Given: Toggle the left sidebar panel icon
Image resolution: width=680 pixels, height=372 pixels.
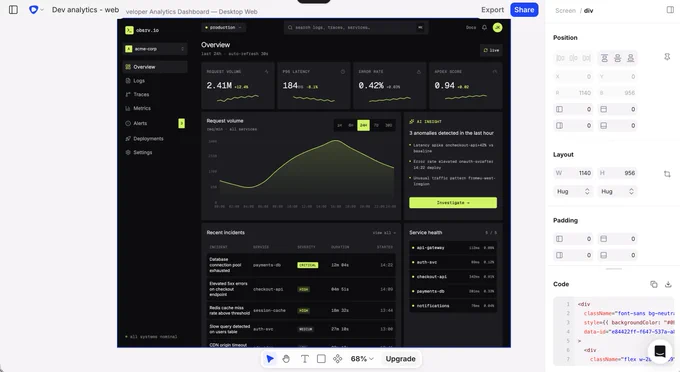Looking at the screenshot, I should [x=13, y=10].
